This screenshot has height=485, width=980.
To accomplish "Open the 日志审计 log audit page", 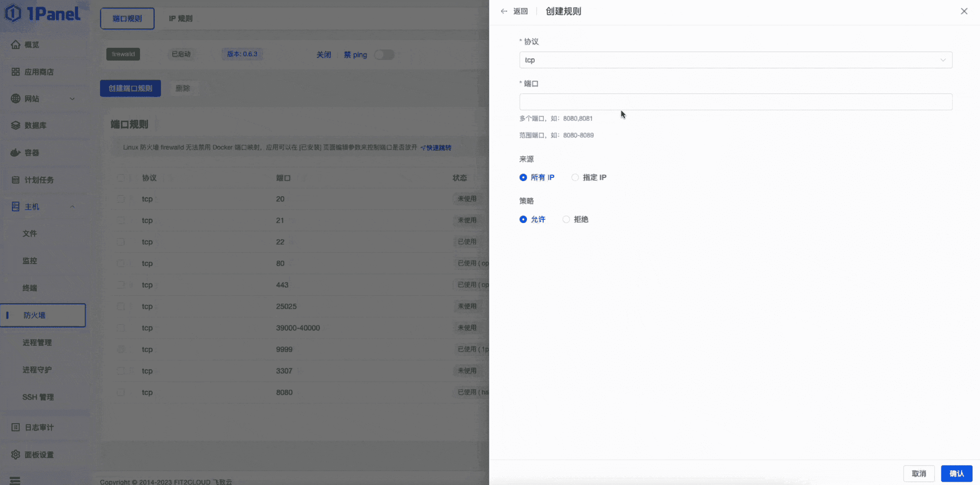I will click(x=39, y=427).
